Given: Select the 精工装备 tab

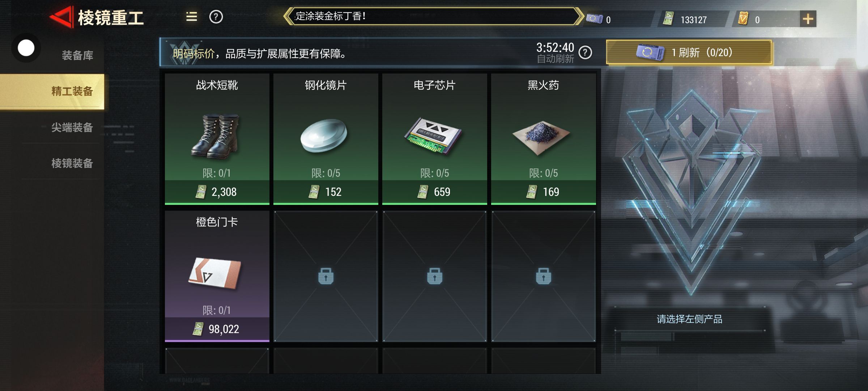Looking at the screenshot, I should 52,91.
